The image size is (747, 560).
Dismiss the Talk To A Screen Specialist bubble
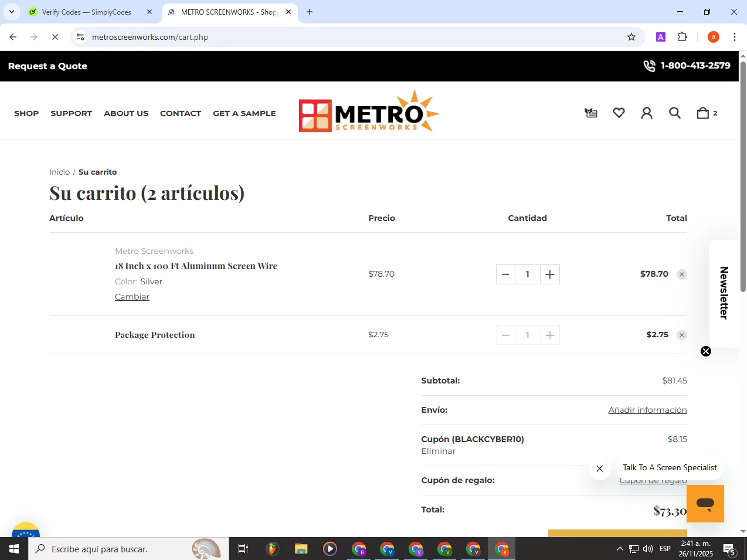tap(600, 468)
